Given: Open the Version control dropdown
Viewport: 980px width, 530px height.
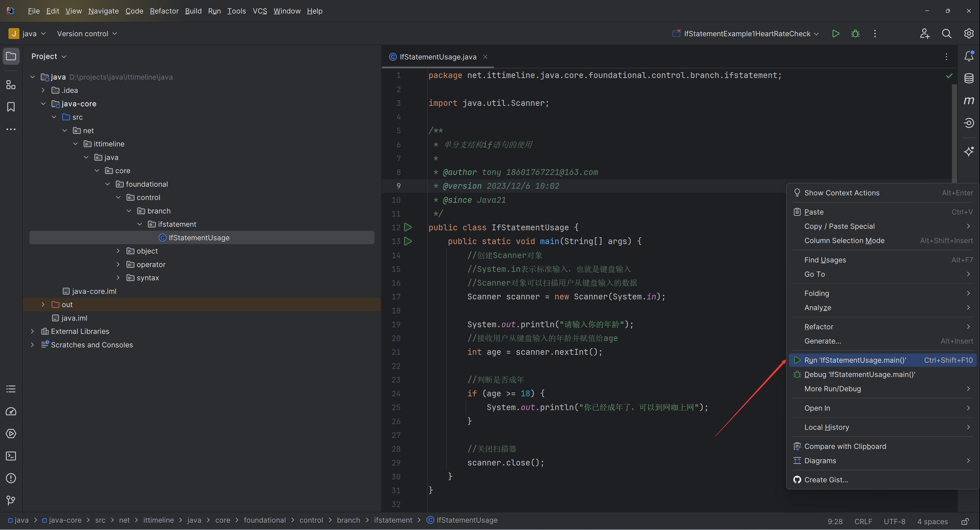Looking at the screenshot, I should coord(87,33).
